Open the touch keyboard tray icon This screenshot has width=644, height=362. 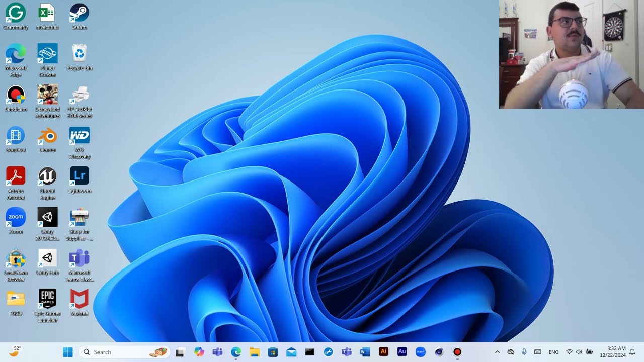point(537,352)
